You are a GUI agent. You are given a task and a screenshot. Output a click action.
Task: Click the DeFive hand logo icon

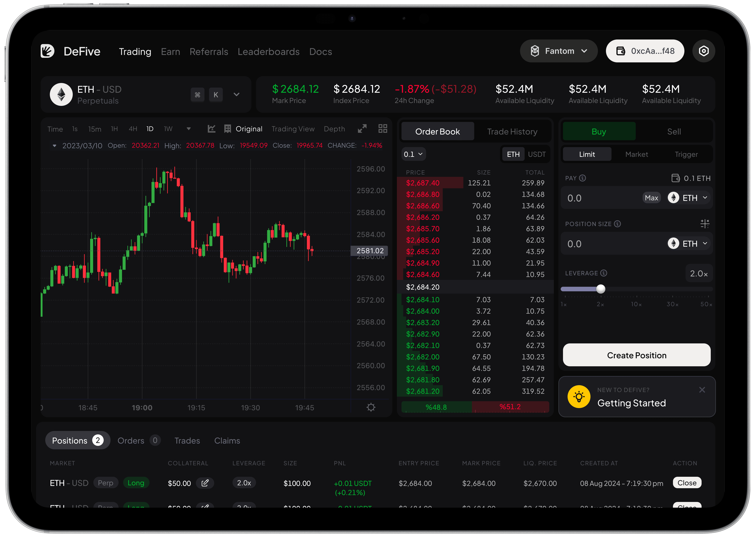coord(47,51)
